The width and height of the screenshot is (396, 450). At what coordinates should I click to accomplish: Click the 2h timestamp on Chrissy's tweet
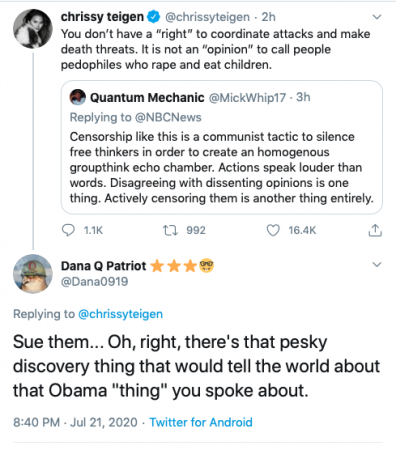point(268,17)
